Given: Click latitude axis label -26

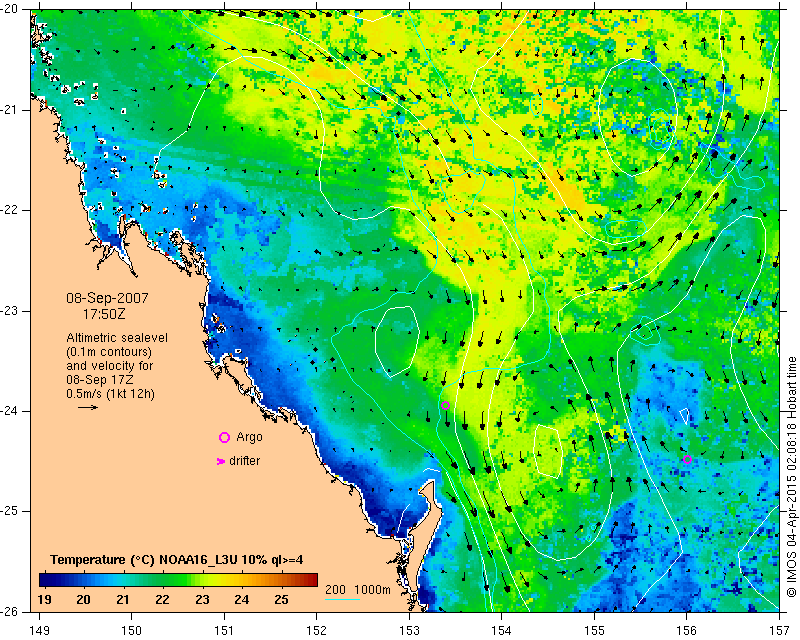Looking at the screenshot, I should click(x=11, y=611).
